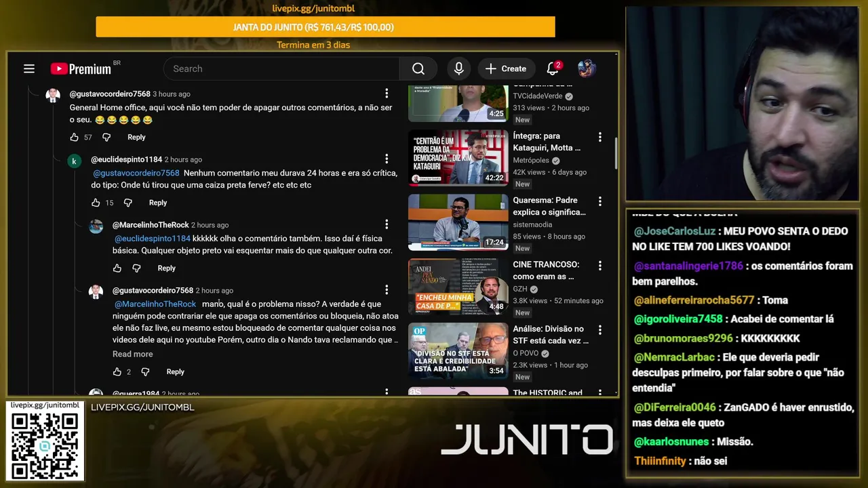
Task: Like euclidespinto1184's comment
Action: click(96, 203)
